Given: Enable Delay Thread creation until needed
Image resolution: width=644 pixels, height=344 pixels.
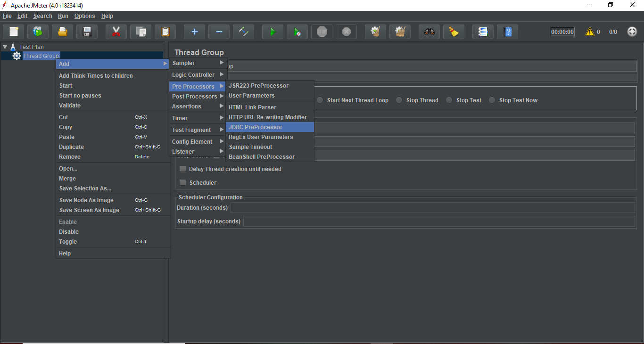Looking at the screenshot, I should (183, 169).
